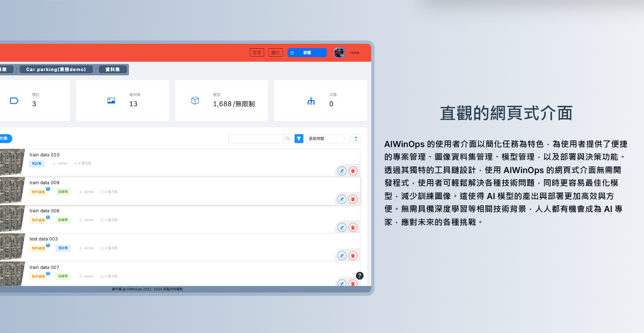Click 物件偵測 tag on train data 008
The image size is (644, 333).
[38, 220]
